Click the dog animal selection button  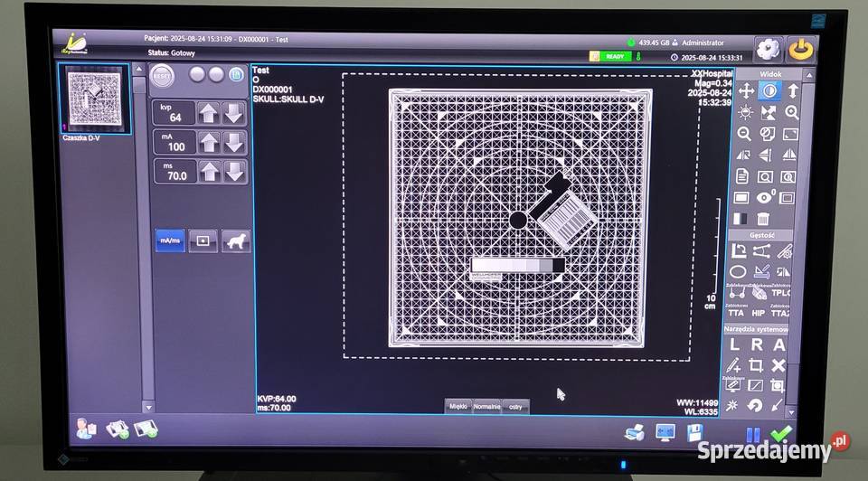pos(236,241)
